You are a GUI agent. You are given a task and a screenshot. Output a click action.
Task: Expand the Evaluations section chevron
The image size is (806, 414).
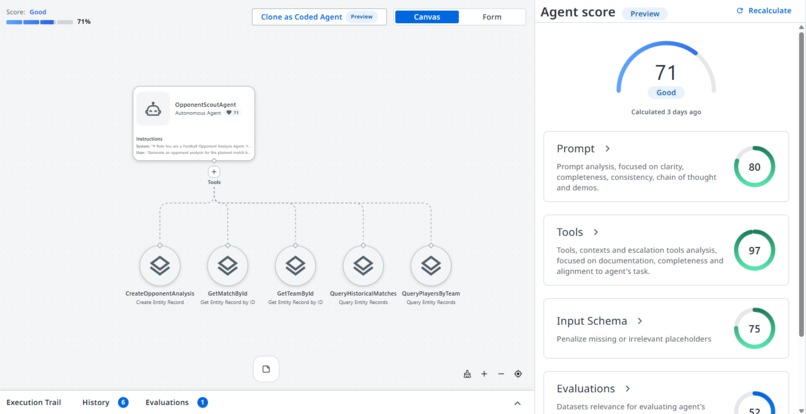click(628, 389)
